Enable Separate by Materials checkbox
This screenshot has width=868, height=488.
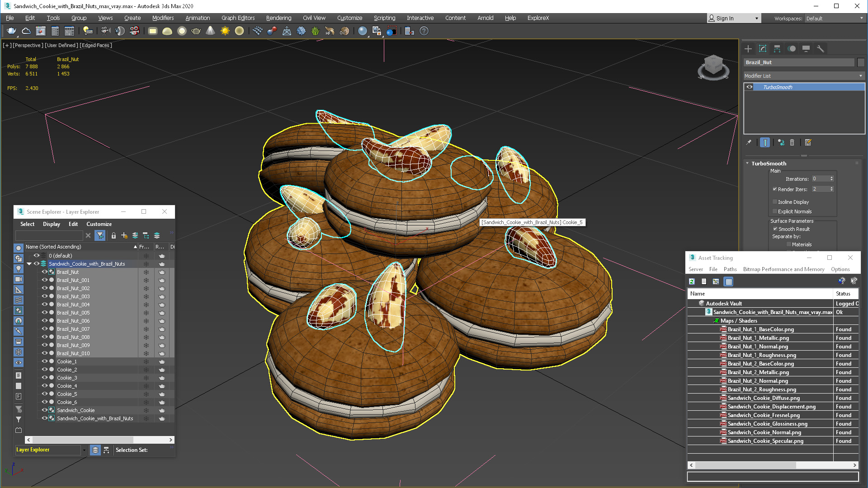789,244
